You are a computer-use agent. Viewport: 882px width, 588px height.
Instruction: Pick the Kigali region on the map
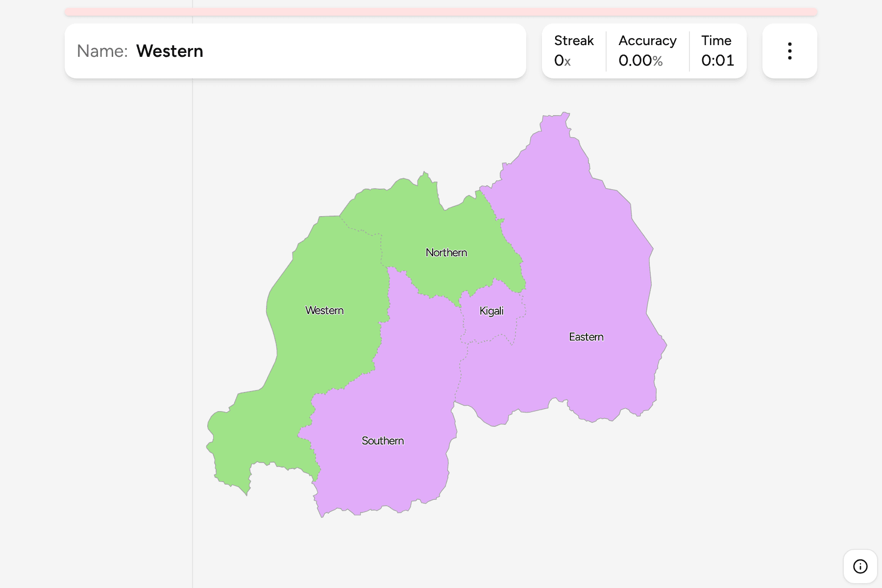click(491, 311)
